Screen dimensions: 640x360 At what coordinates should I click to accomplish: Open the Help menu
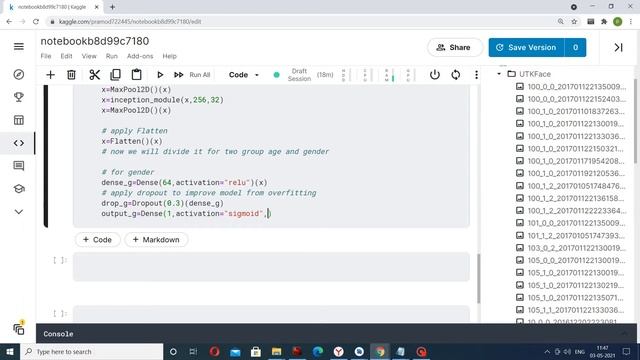[169, 56]
